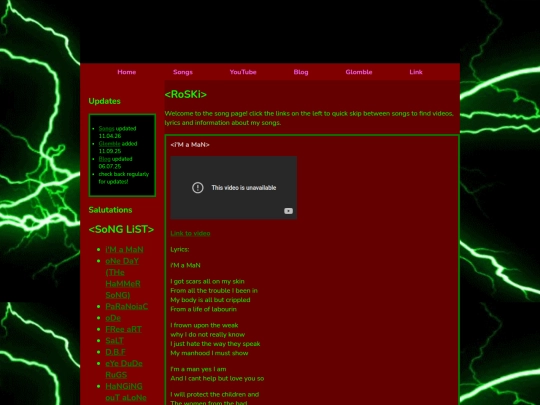Click the Link nav item
The image size is (540, 405).
coord(416,72)
